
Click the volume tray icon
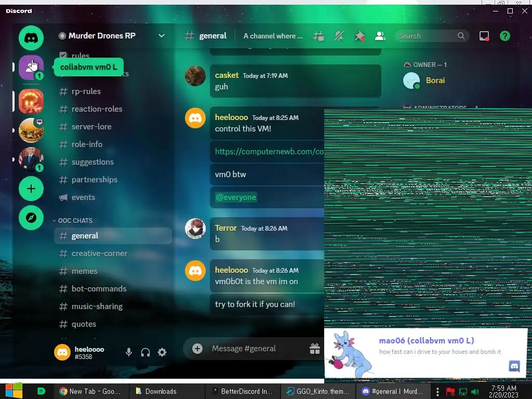tap(475, 392)
